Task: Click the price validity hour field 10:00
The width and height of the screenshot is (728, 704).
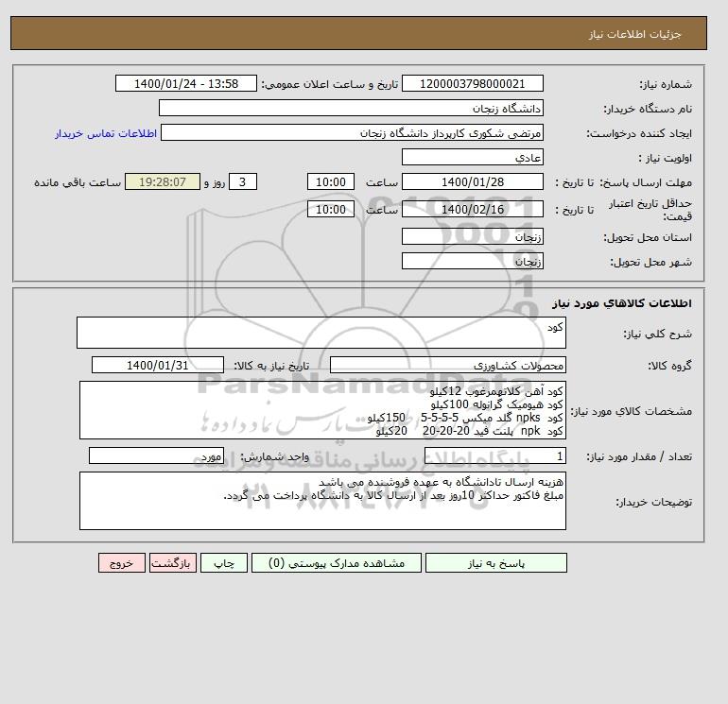Action: click(331, 209)
